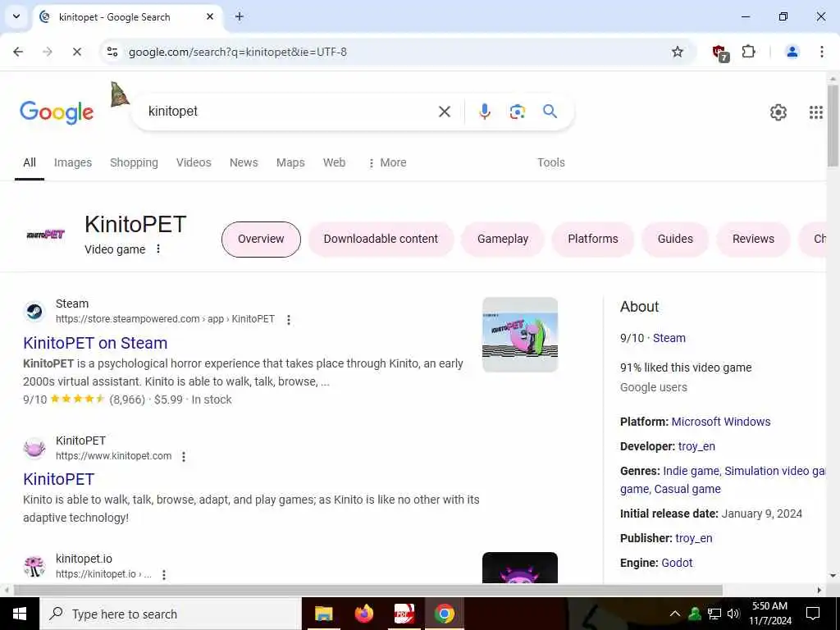Image resolution: width=840 pixels, height=630 pixels.
Task: Select the Reviews chip
Action: click(x=753, y=239)
